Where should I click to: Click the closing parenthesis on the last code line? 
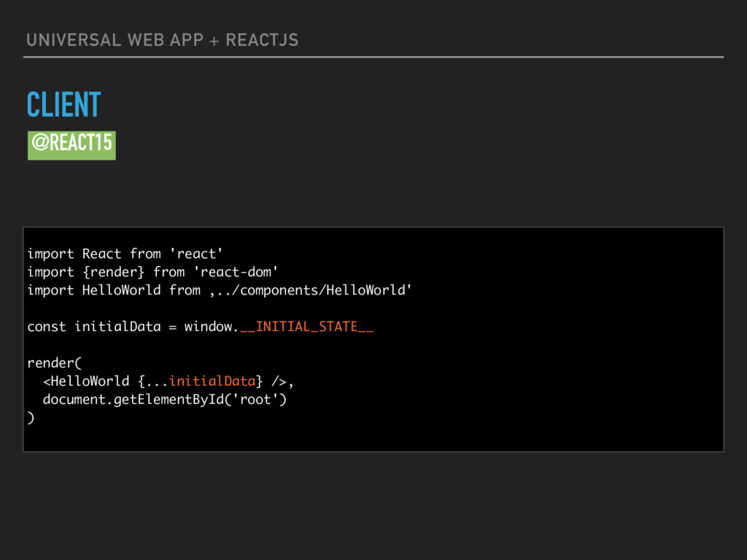31,418
